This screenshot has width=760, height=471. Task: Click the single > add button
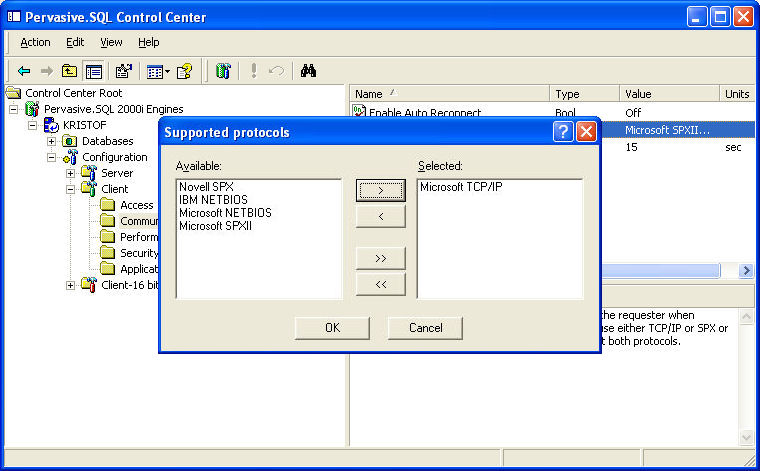pos(380,190)
